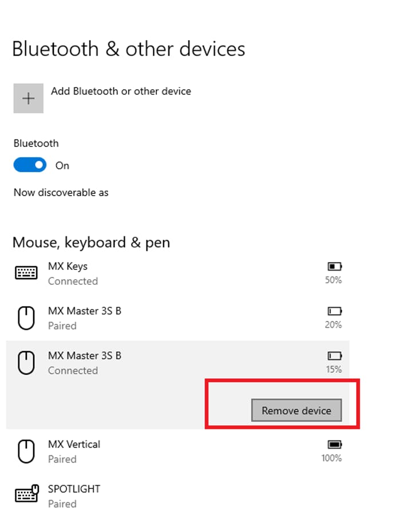The image size is (399, 532).
Task: Click the battery icon showing 15%
Action: point(334,356)
